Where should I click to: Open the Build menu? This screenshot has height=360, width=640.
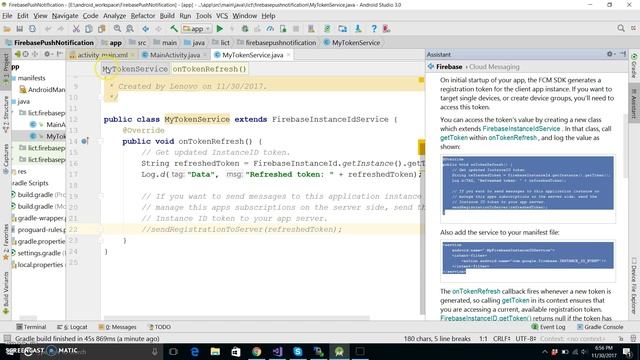[x=167, y=16]
